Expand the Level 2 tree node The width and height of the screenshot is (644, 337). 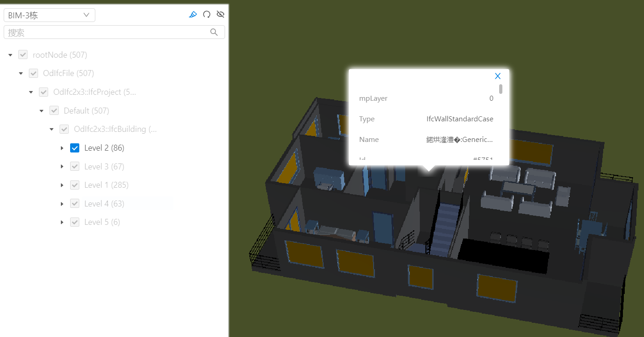[x=62, y=148]
